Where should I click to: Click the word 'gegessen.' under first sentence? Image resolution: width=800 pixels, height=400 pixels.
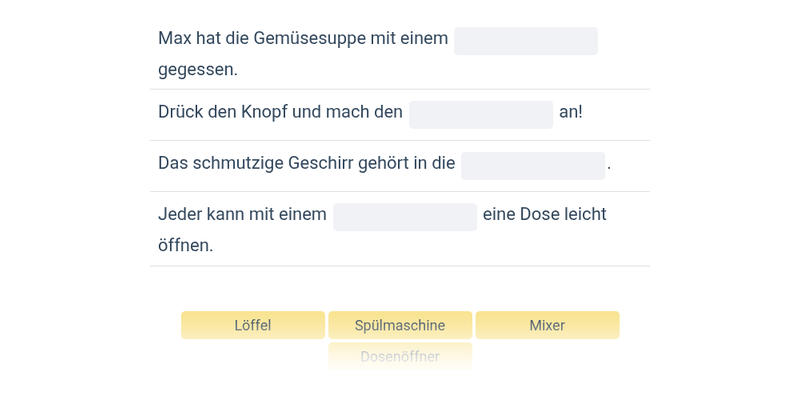(x=198, y=70)
